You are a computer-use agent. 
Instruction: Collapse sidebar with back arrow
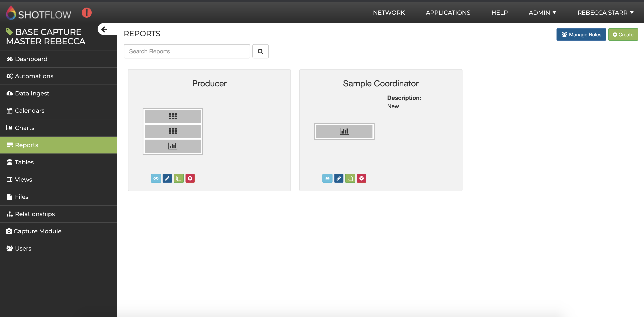coord(104,29)
